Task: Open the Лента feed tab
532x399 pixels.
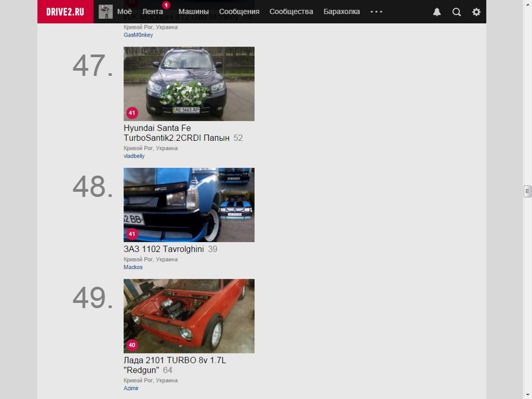Action: click(152, 12)
